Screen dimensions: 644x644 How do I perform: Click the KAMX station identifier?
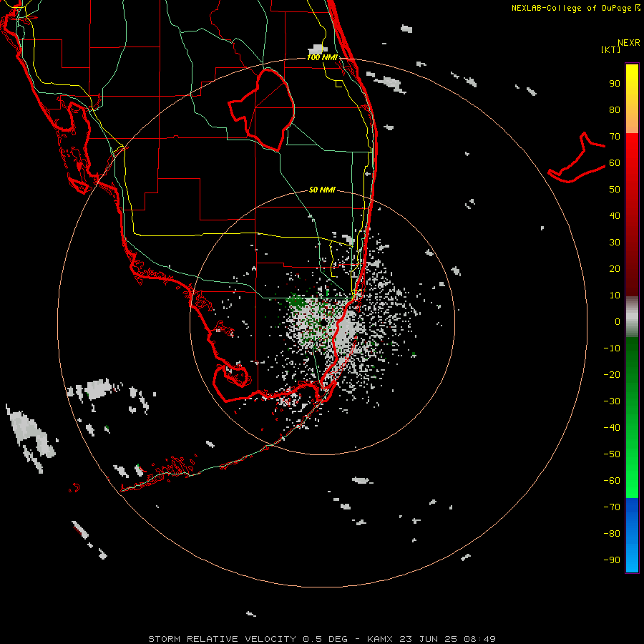click(x=380, y=639)
